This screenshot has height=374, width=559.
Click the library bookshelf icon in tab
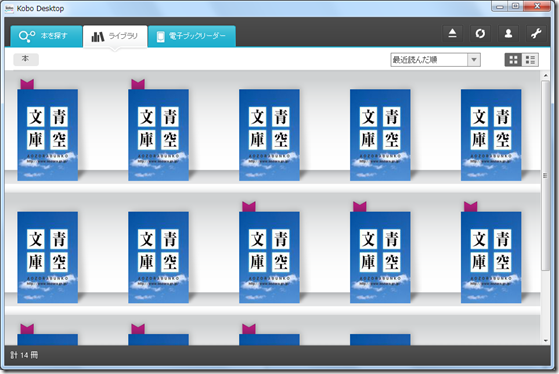[x=98, y=36]
